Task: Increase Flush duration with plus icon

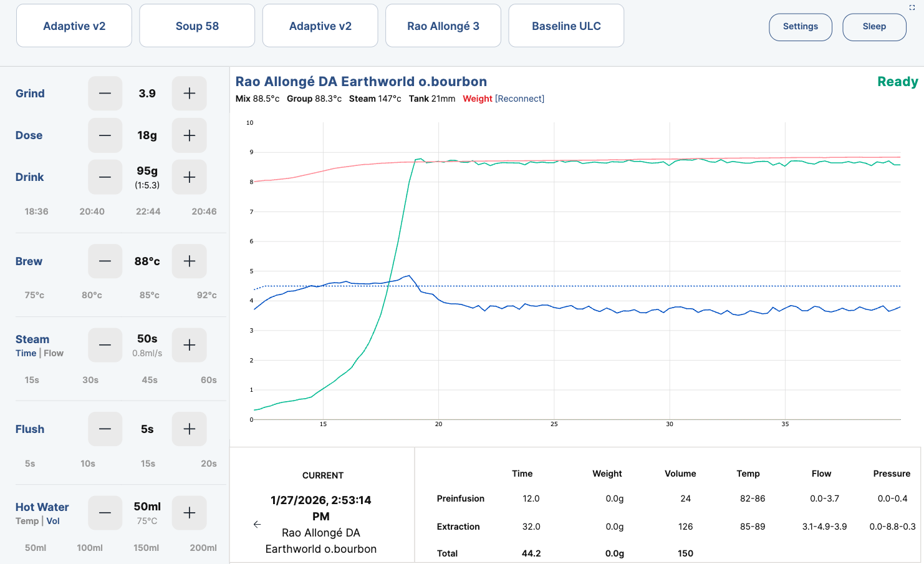Action: 189,429
